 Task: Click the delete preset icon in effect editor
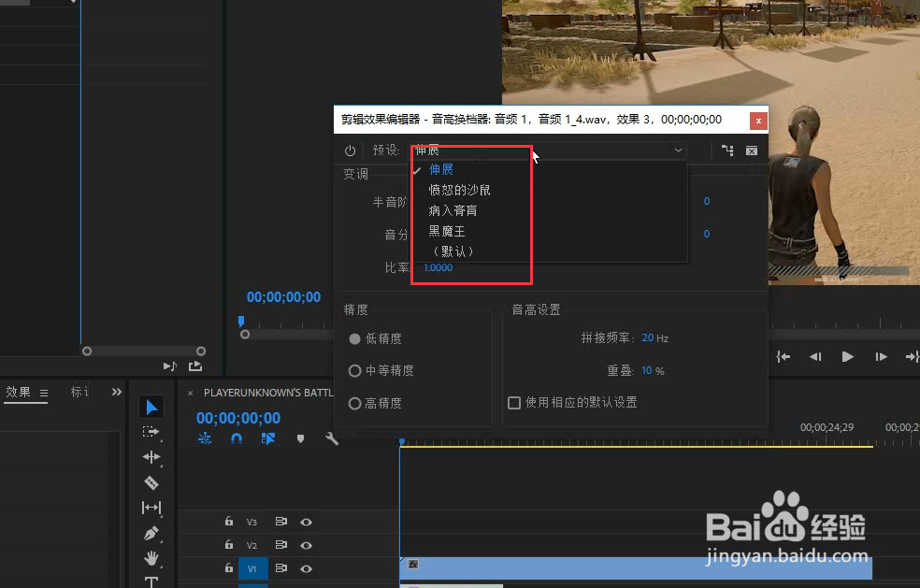click(752, 151)
